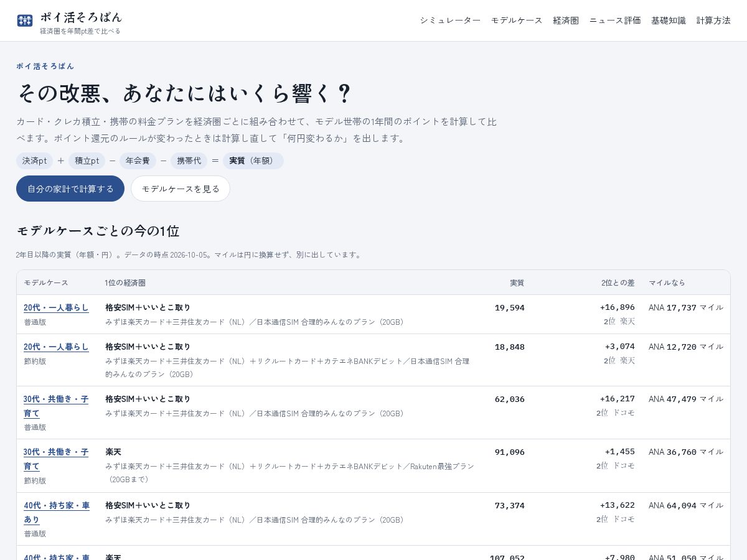The image size is (747, 560).
Task: Click ANA 12,720 マイル cell
Action: pyautogui.click(x=686, y=347)
